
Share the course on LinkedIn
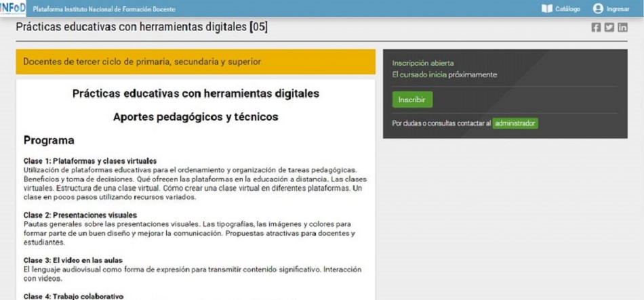point(622,28)
